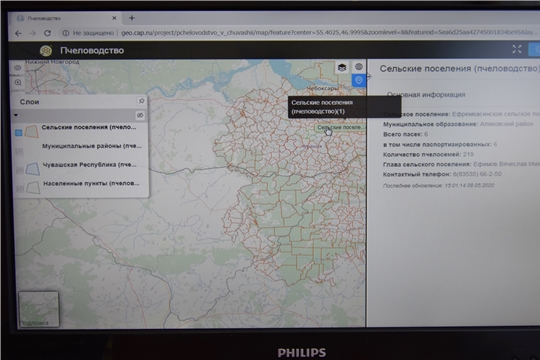Viewport: 540px width, 360px height.
Task: Click the eye icon above zoom tool
Action: pos(18,68)
